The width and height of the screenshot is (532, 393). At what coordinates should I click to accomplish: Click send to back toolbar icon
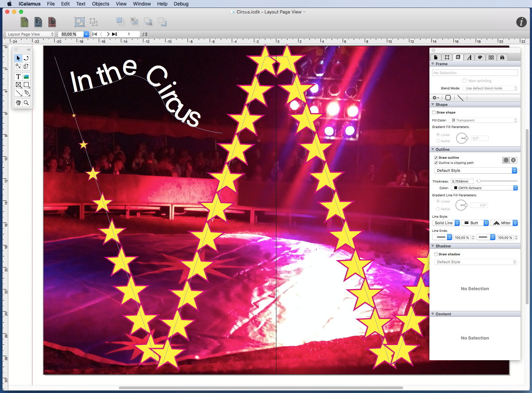point(162,22)
